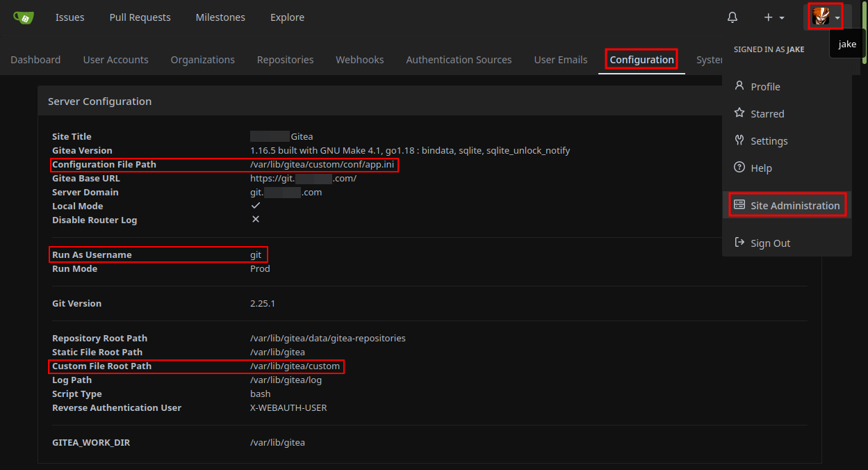
Task: Click the GITEA_WORK_DIR label
Action: [x=91, y=442]
